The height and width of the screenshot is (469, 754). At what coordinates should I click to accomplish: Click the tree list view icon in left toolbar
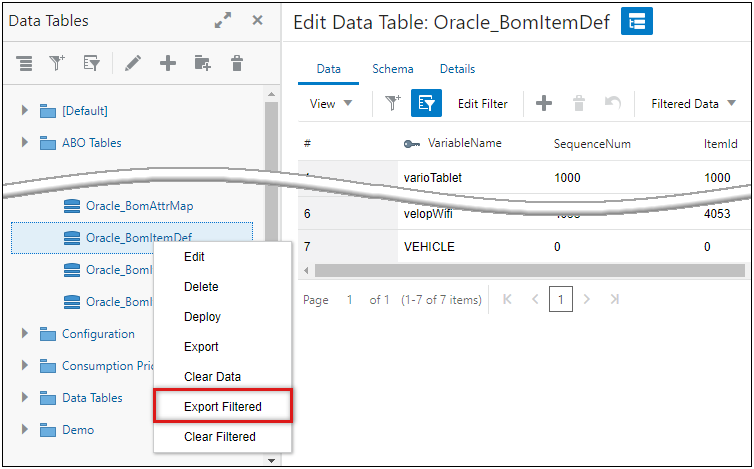[x=24, y=63]
